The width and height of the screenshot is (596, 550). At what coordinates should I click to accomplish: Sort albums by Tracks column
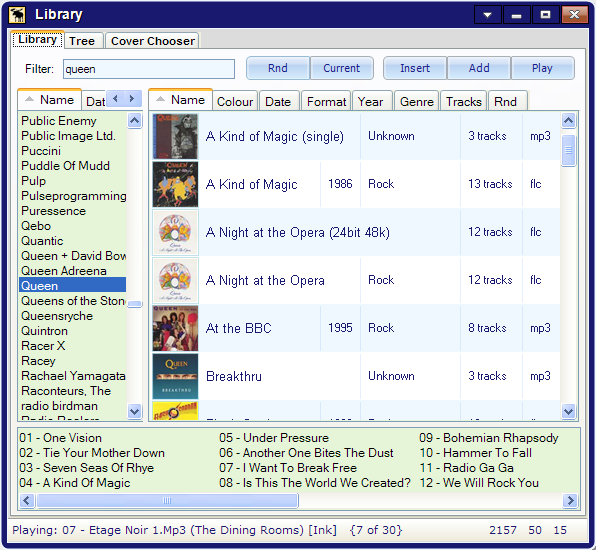pos(464,101)
